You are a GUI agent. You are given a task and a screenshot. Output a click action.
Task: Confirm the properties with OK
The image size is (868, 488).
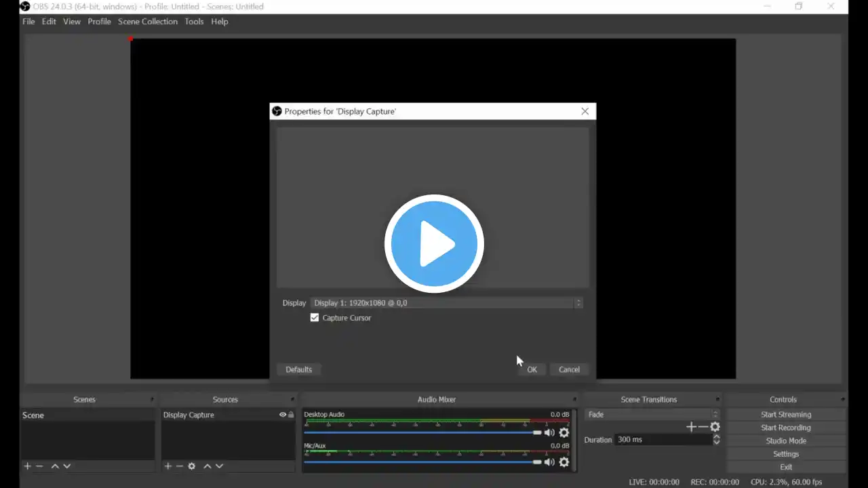click(532, 369)
